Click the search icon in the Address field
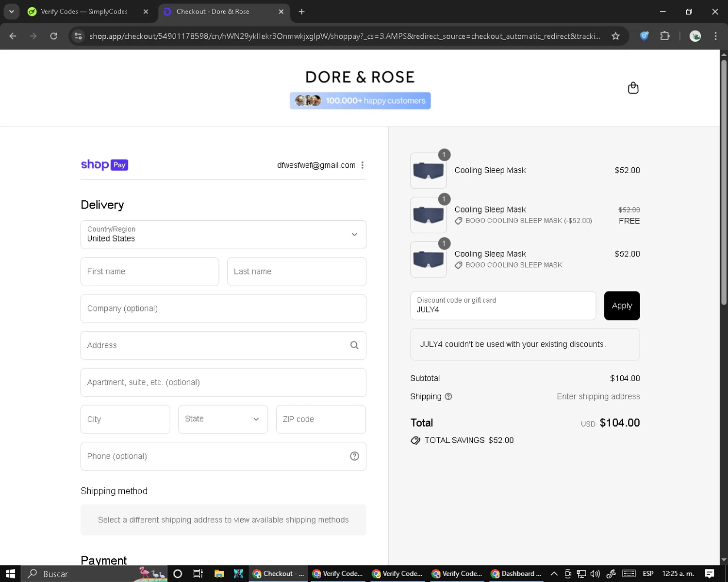 coord(354,345)
